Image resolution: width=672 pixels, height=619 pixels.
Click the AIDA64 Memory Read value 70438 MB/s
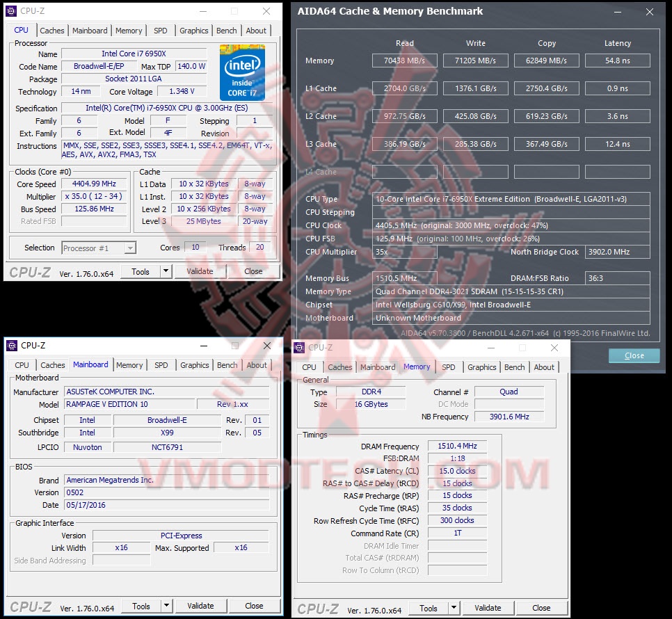405,61
